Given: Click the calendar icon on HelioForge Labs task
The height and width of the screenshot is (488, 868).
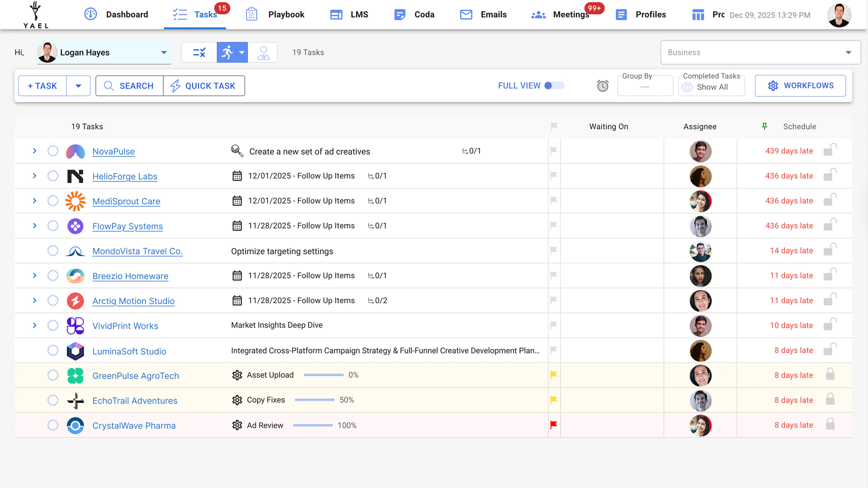Looking at the screenshot, I should click(237, 176).
